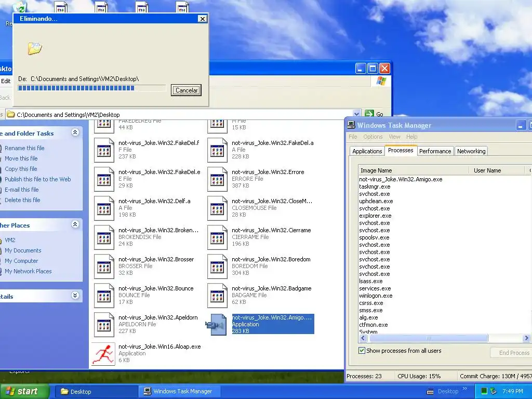The image size is (532, 399).
Task: Switch to the Applications tab
Action: pos(367,151)
